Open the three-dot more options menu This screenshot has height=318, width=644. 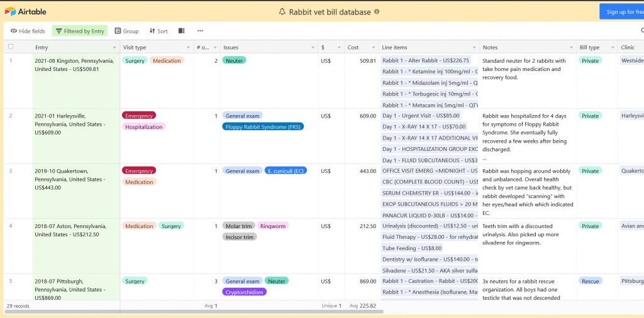pyautogui.click(x=200, y=31)
